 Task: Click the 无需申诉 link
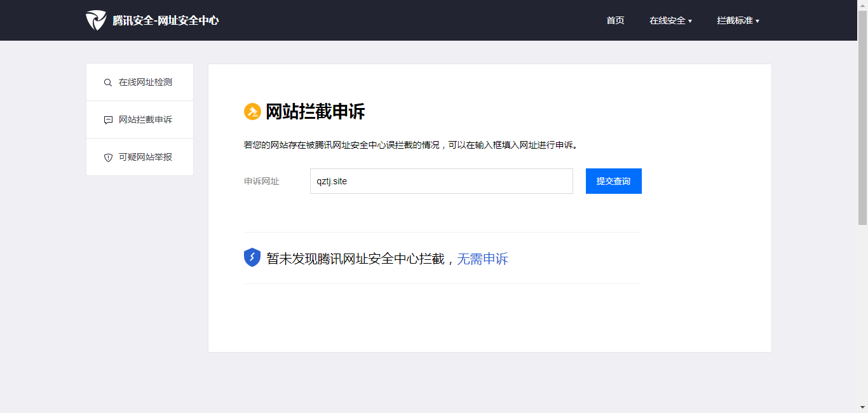tap(482, 259)
